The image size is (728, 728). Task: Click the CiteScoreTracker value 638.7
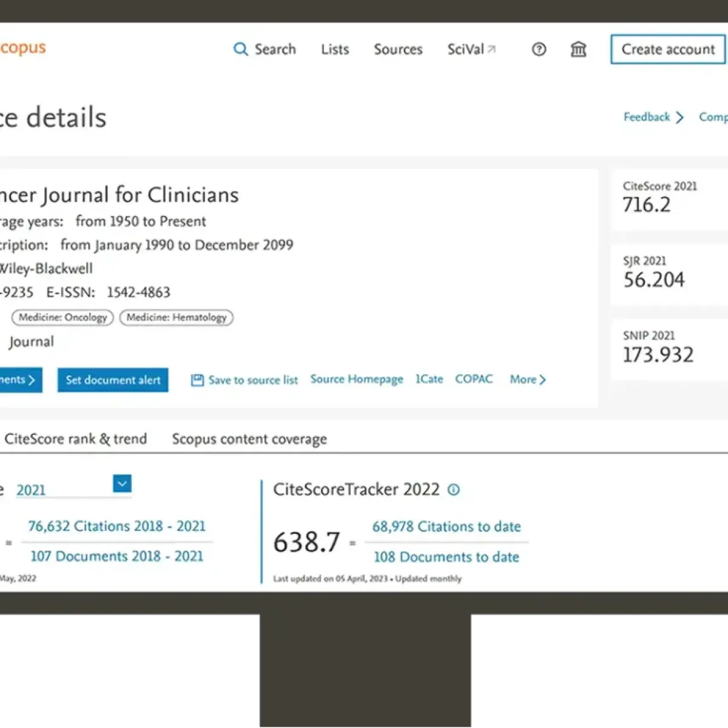(x=306, y=542)
